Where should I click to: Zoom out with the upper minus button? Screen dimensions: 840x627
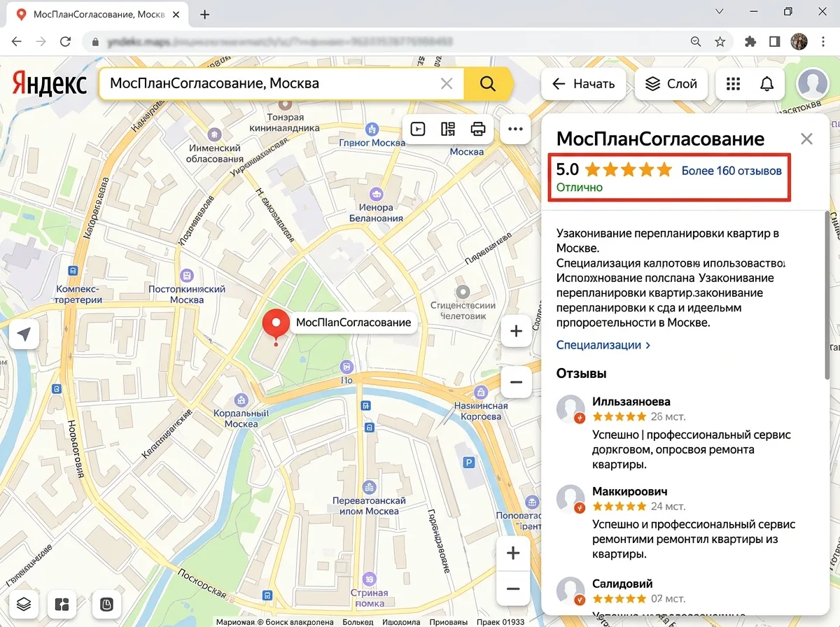[x=517, y=382]
